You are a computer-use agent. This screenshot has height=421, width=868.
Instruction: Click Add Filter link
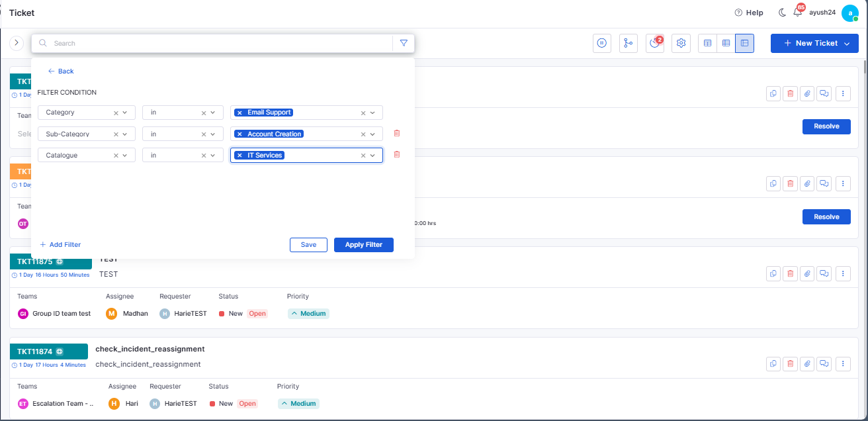pyautogui.click(x=60, y=244)
